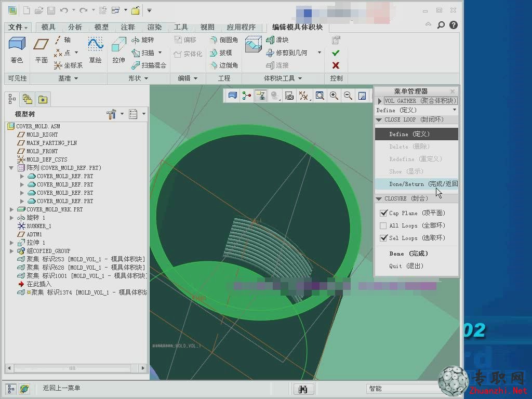Toggle the Sel Loops checkbox
This screenshot has width=532, height=399.
383,238
